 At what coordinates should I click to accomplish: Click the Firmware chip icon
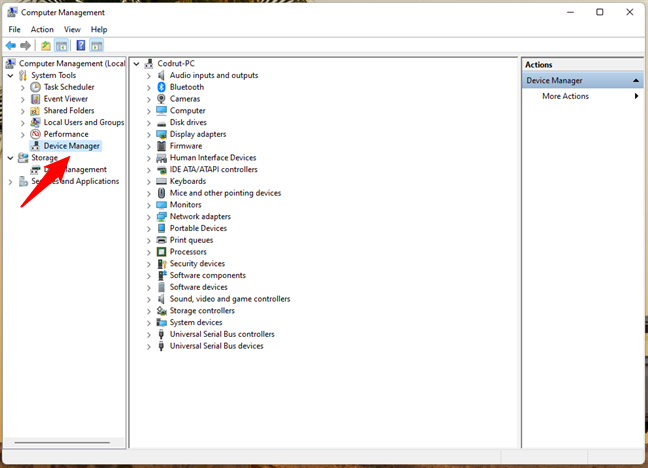tap(162, 146)
